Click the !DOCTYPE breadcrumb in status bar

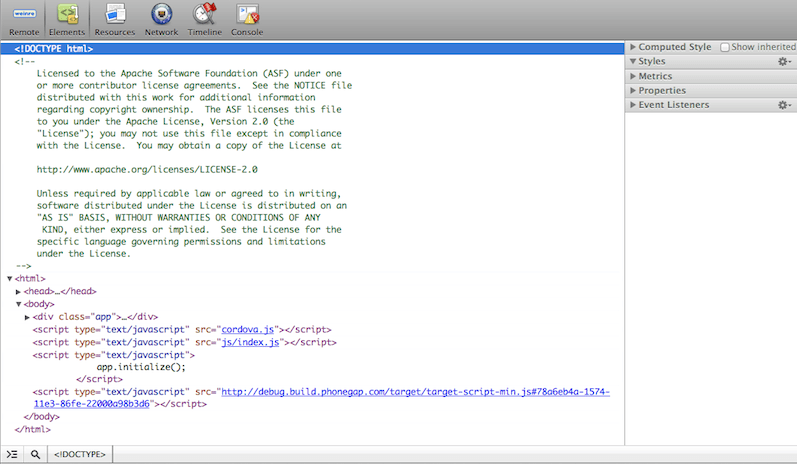pos(81,454)
